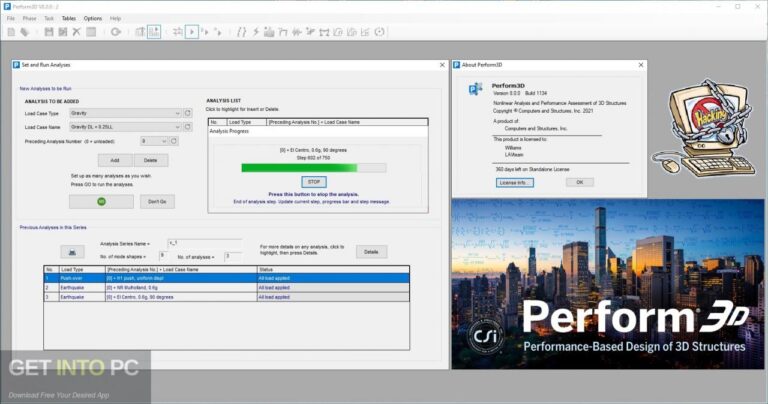Select the El Centro, 0.6g, 90 degrees row
The image size is (768, 404).
pos(226,297)
